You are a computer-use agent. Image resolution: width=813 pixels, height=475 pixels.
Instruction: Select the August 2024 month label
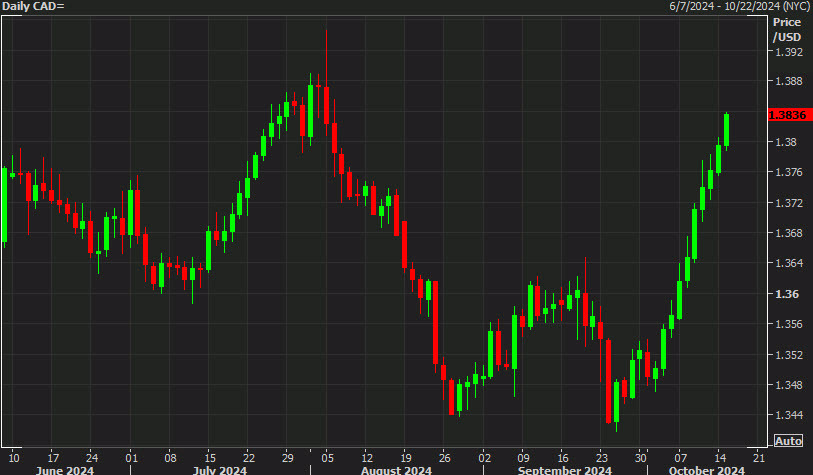[396, 470]
